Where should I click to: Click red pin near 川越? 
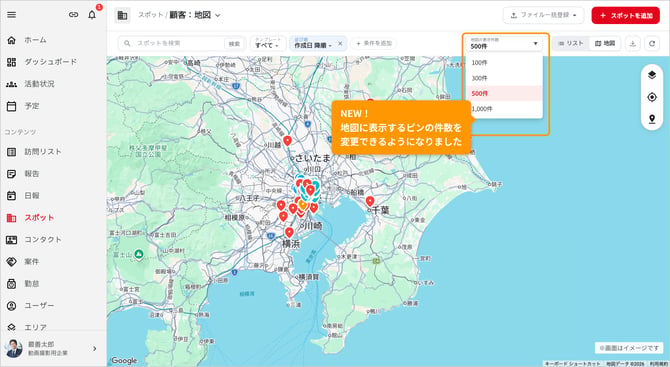pos(288,141)
